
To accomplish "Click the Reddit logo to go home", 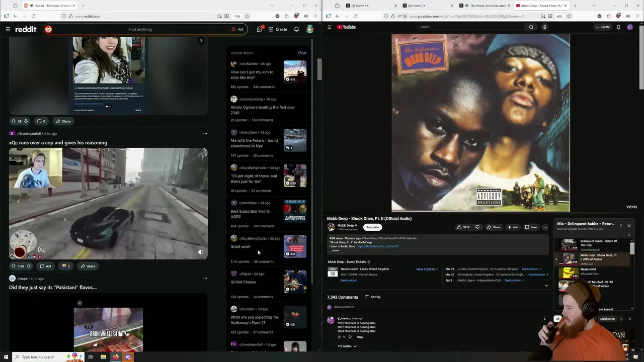I will (26, 29).
